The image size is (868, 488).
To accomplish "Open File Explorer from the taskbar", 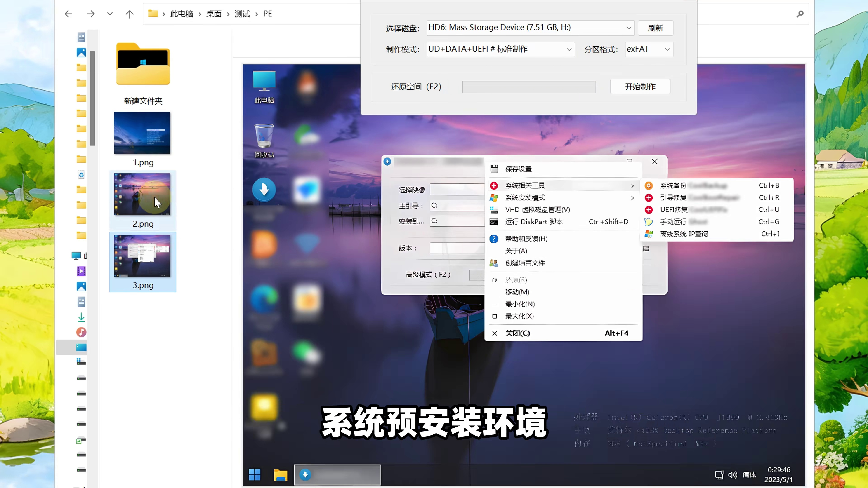I will coord(280,475).
